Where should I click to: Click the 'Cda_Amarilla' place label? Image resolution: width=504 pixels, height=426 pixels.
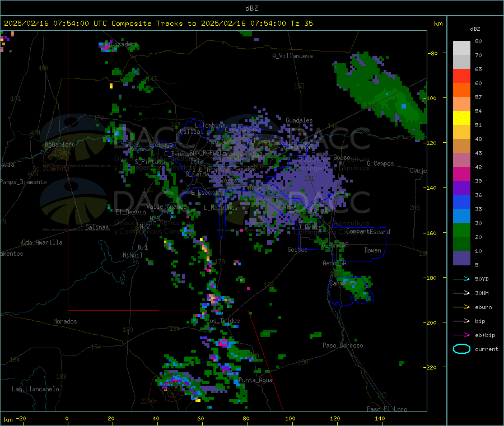point(42,242)
